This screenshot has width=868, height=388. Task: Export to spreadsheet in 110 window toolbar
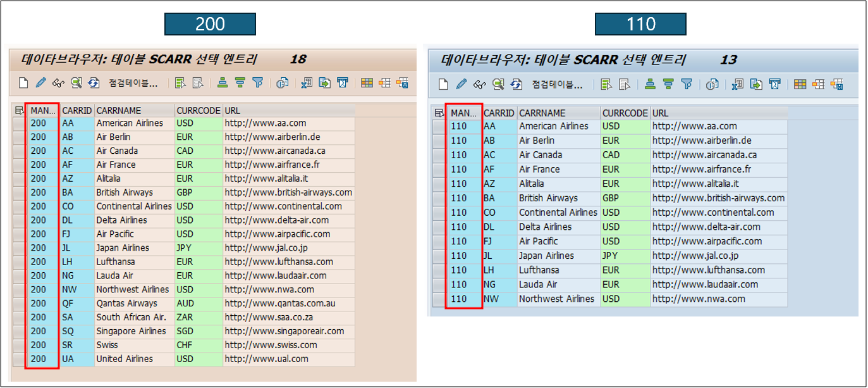[737, 84]
